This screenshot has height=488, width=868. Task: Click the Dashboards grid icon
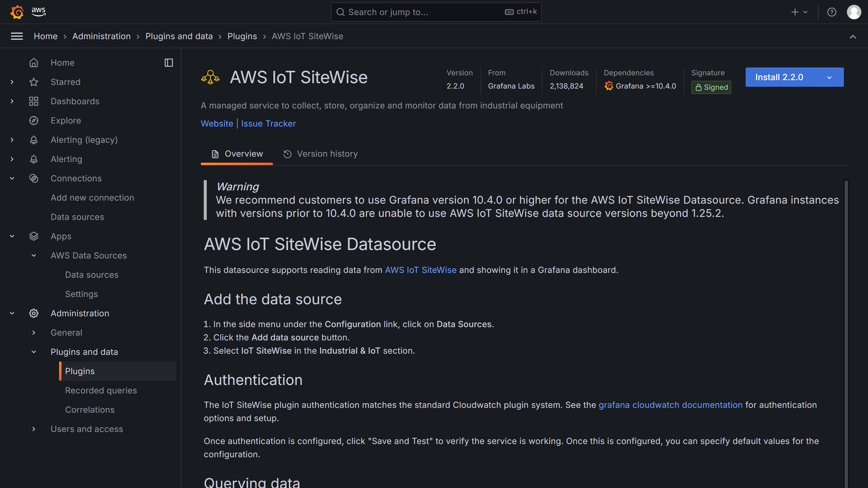[x=34, y=101]
